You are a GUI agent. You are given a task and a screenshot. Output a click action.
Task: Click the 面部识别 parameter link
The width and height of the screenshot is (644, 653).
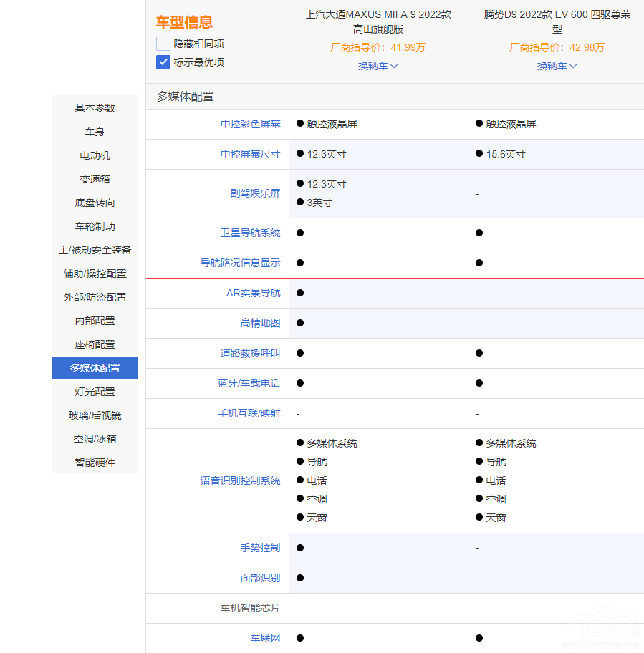pos(260,578)
